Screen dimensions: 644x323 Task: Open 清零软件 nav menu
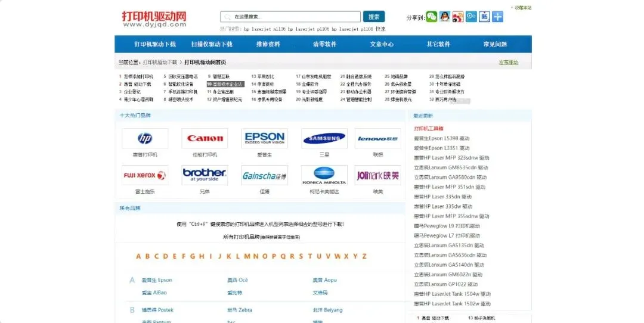click(x=324, y=44)
